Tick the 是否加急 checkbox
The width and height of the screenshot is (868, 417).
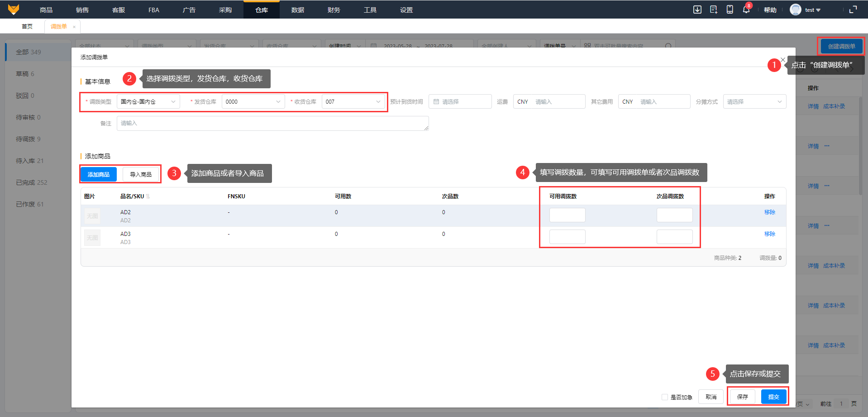tap(665, 397)
